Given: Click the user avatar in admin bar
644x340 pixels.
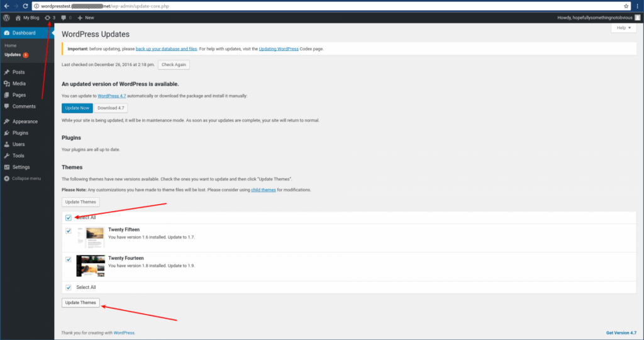Looking at the screenshot, I should pos(638,18).
